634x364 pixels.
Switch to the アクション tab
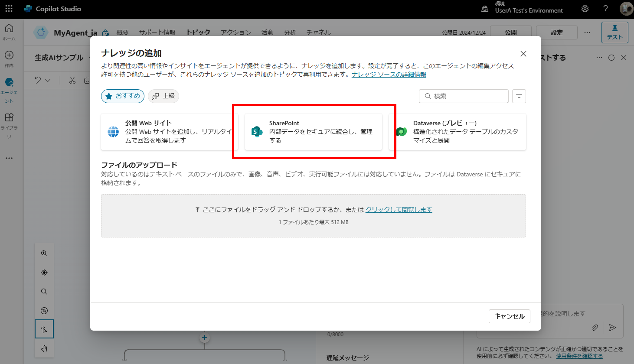235,32
